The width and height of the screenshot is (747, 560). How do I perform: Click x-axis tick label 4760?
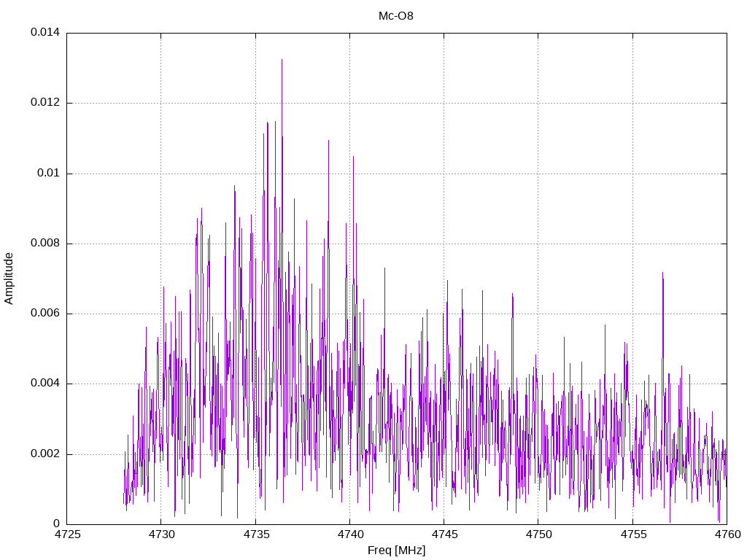(727, 534)
